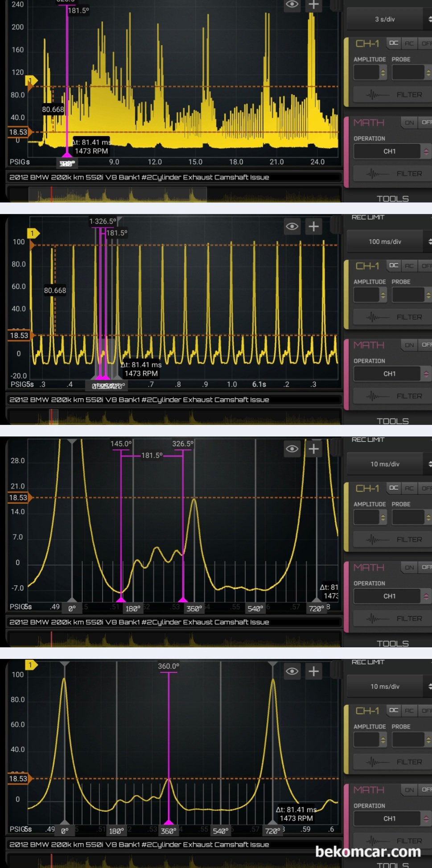The width and height of the screenshot is (432, 868).
Task: Click the gray 720° marker in the bottom panel
Action: click(272, 831)
